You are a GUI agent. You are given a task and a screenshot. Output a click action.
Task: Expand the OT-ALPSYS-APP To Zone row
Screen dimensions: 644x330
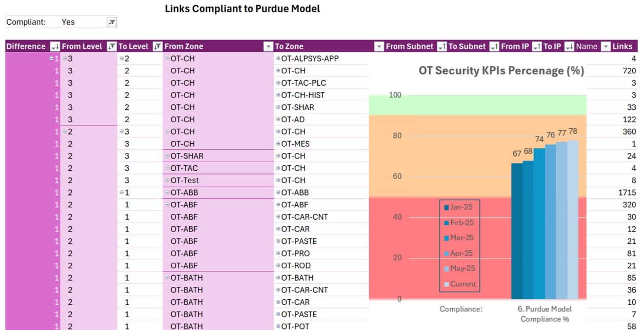click(x=278, y=59)
